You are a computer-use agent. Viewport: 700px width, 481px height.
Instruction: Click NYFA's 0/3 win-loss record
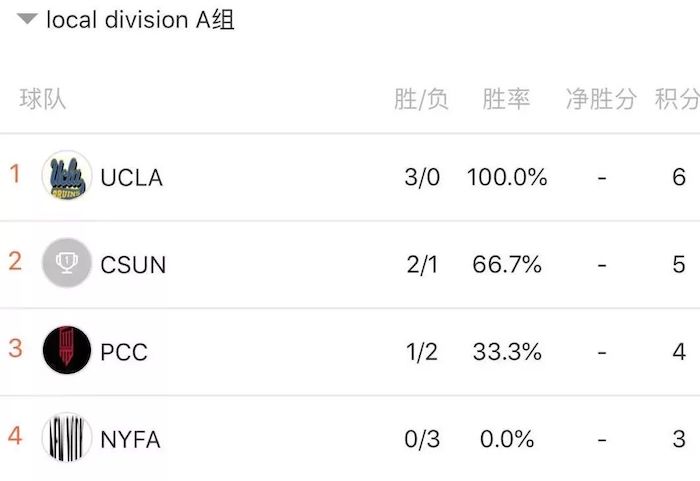[x=422, y=439]
